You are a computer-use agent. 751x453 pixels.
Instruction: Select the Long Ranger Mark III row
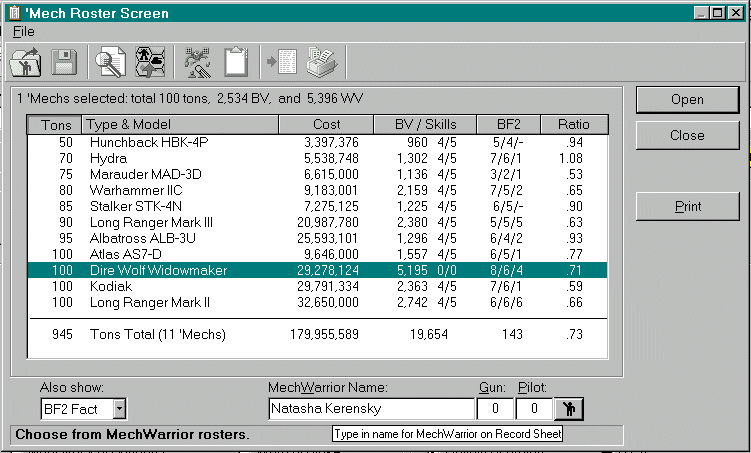click(318, 222)
